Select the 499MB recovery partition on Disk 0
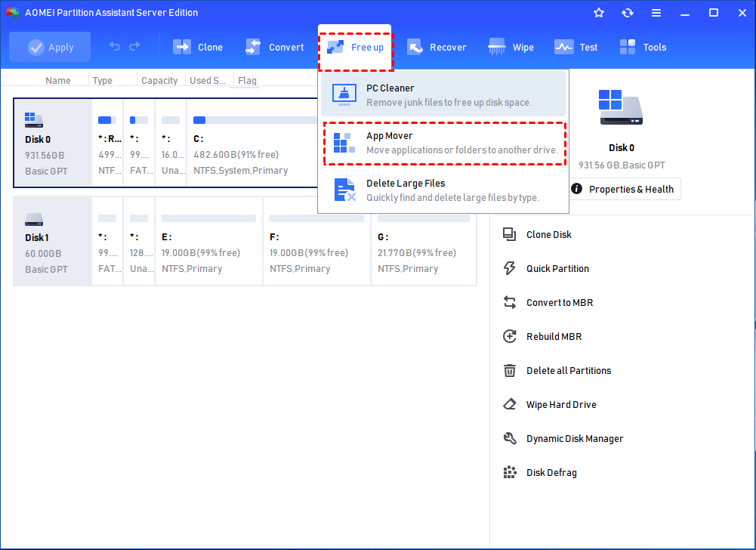The width and height of the screenshot is (756, 550). coord(107,143)
